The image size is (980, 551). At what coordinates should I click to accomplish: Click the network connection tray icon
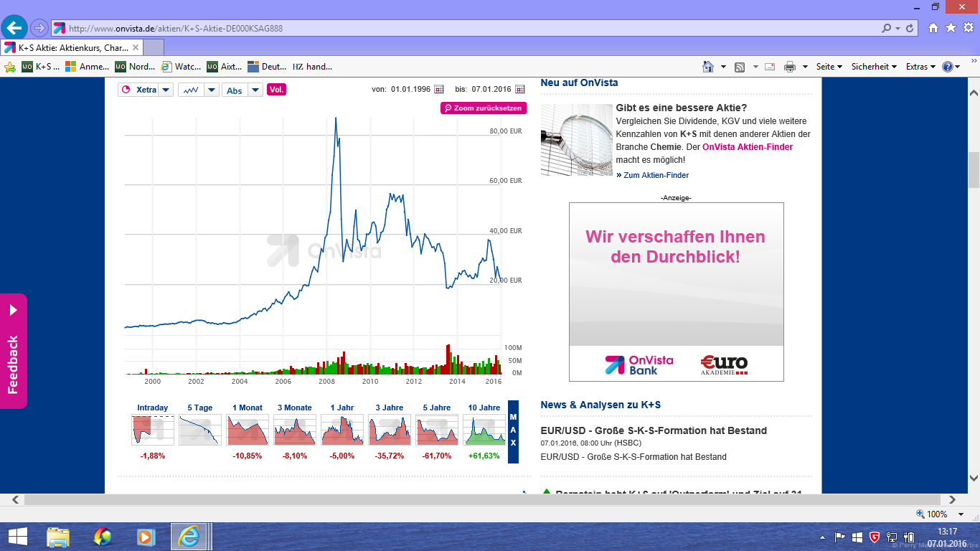[x=892, y=537]
